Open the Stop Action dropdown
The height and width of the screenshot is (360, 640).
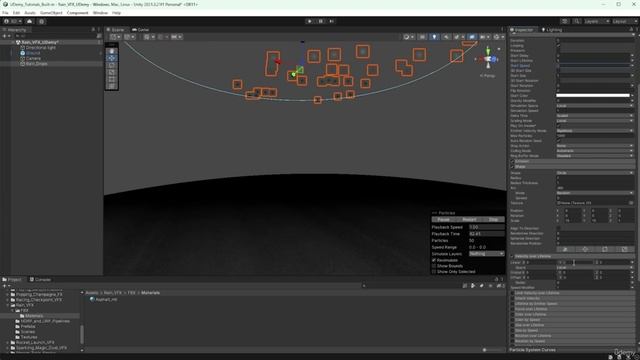tap(595, 146)
